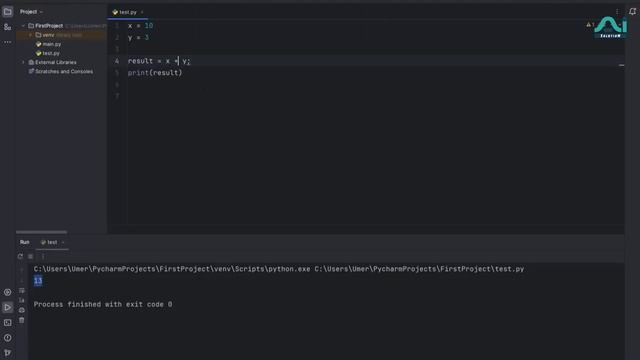Clear all console output with trash icon

click(x=22, y=320)
